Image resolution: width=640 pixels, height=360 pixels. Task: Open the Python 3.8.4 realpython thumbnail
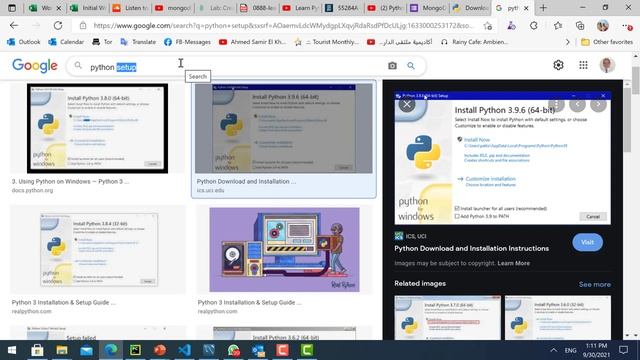[x=99, y=249]
